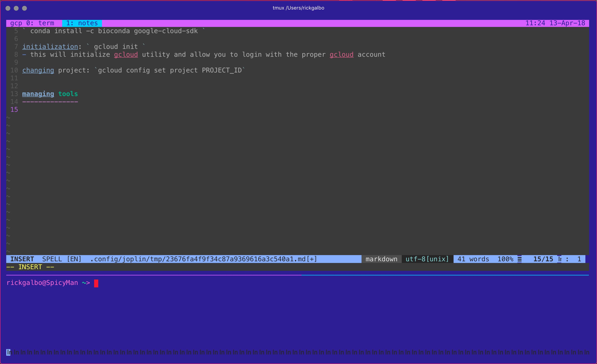Toggle the -- INSERT -- mode text
Image resolution: width=597 pixels, height=364 pixels.
[x=30, y=267]
